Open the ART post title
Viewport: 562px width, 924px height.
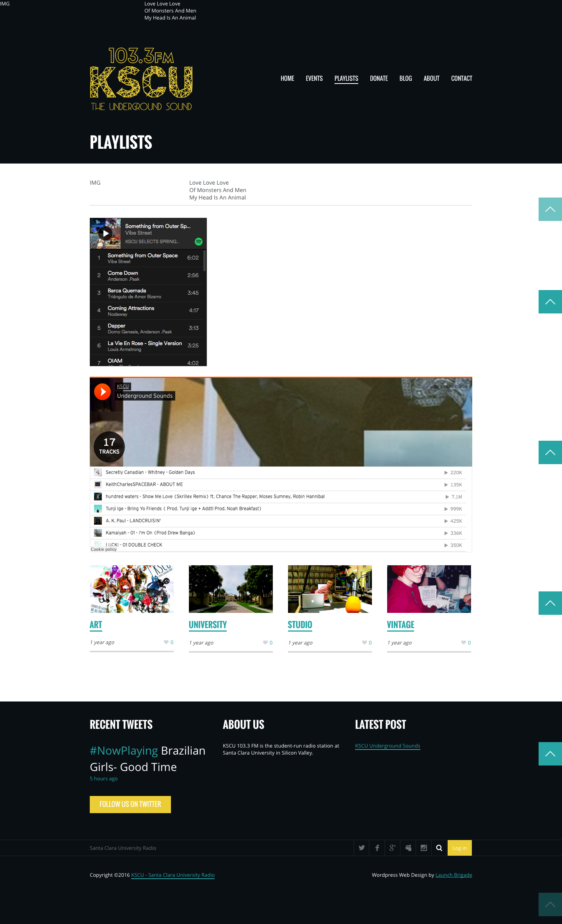pyautogui.click(x=96, y=625)
